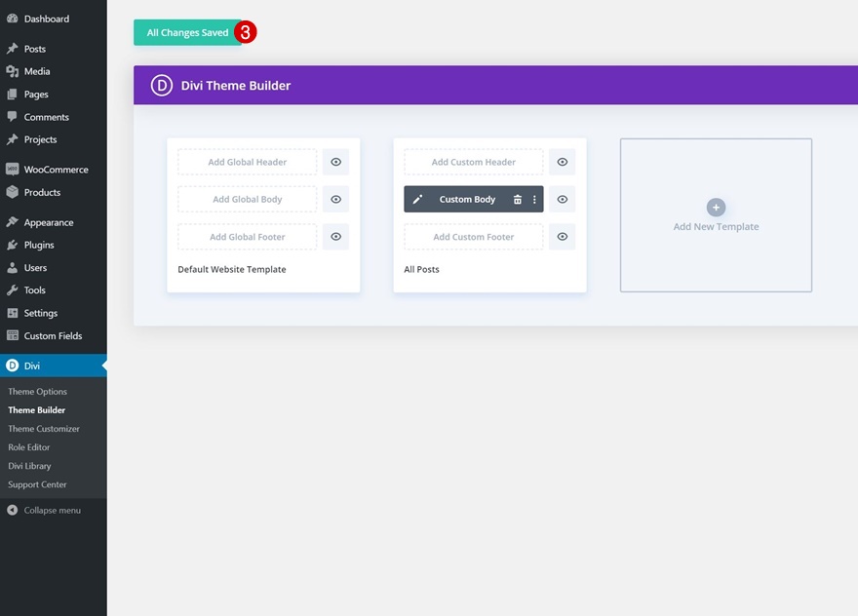
Task: Click the Collapse menu arrow icon
Action: click(x=12, y=510)
